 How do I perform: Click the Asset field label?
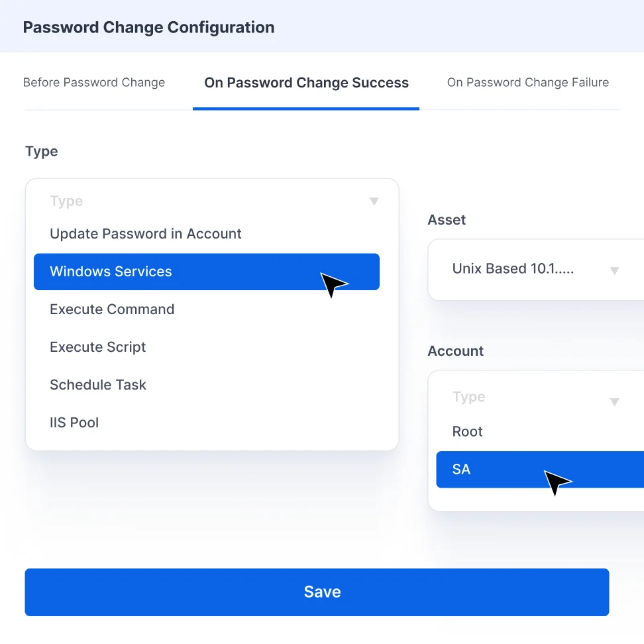point(447,219)
